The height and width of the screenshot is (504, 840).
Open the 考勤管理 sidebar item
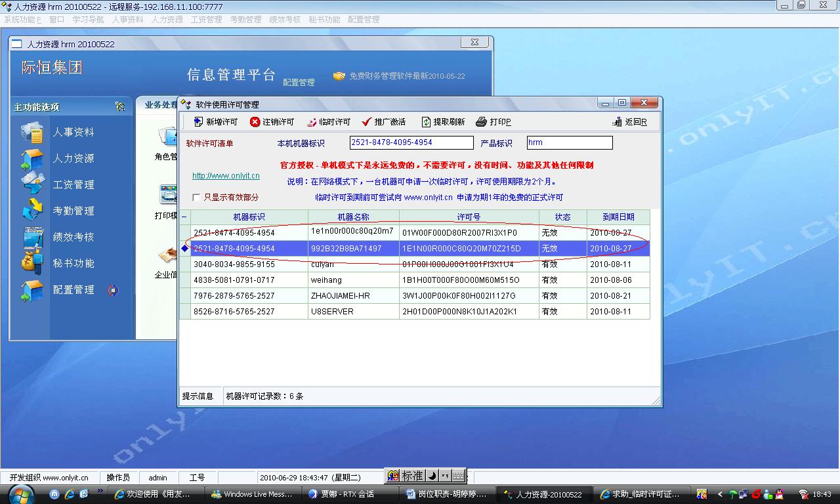[x=73, y=211]
